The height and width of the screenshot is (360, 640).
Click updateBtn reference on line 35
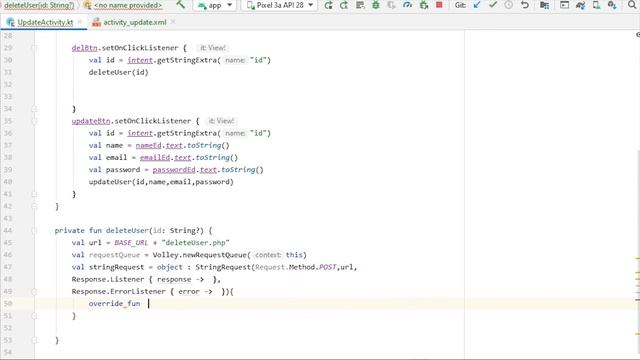coord(91,121)
